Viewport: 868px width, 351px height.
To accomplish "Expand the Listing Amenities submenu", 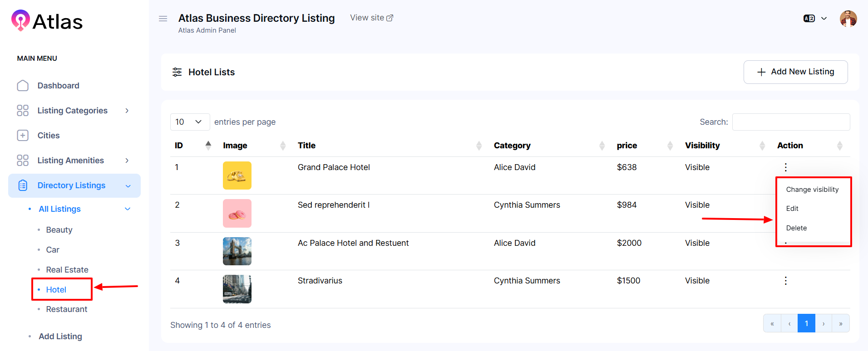I will 127,161.
